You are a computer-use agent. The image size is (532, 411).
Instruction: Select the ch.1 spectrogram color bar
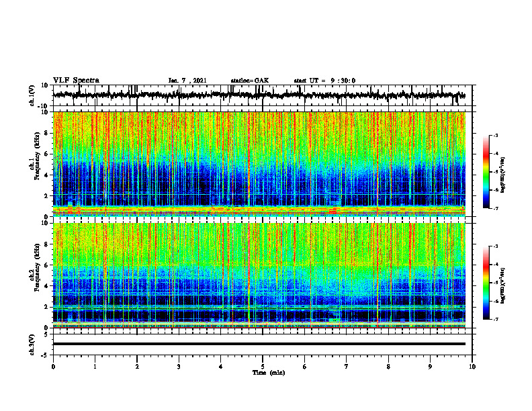[x=486, y=172]
